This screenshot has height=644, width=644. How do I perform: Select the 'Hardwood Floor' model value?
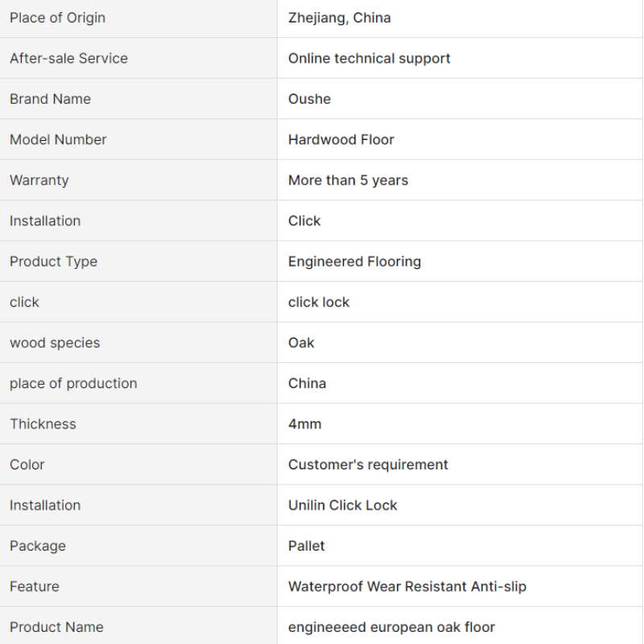pos(341,139)
